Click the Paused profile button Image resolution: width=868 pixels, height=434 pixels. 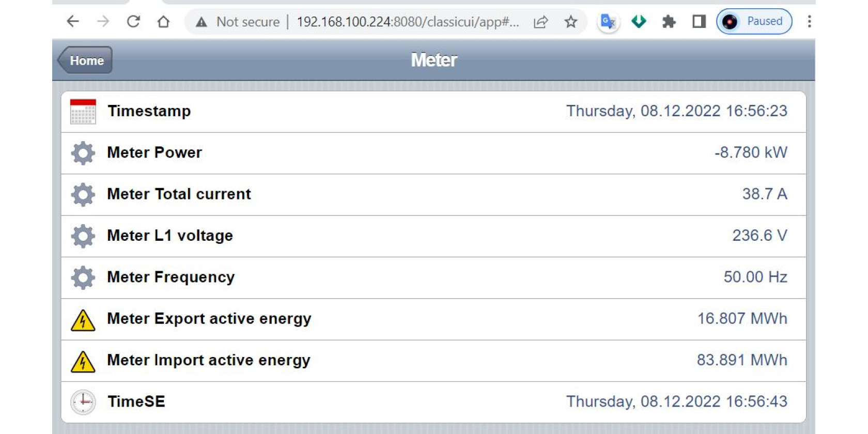coord(754,22)
